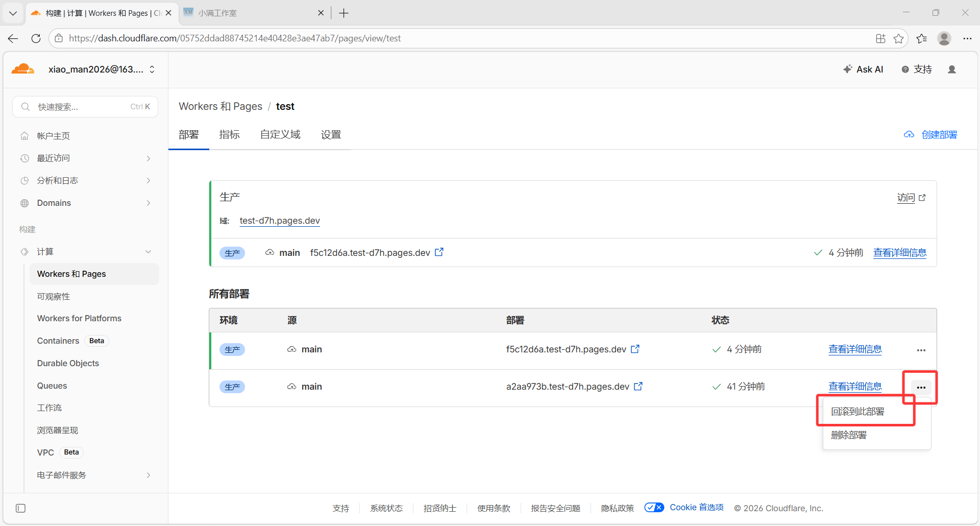Toggle the Cookie preferences switch
This screenshot has height=526, width=980.
click(654, 508)
